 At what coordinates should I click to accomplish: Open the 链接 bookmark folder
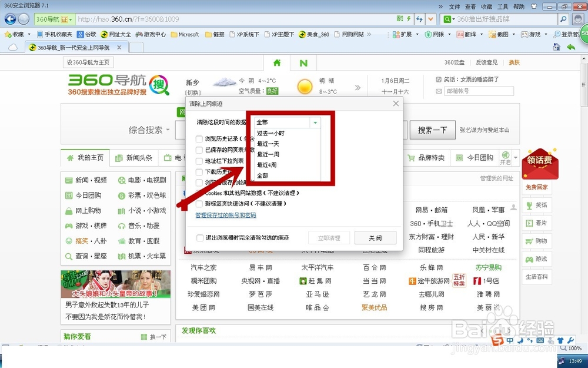215,34
